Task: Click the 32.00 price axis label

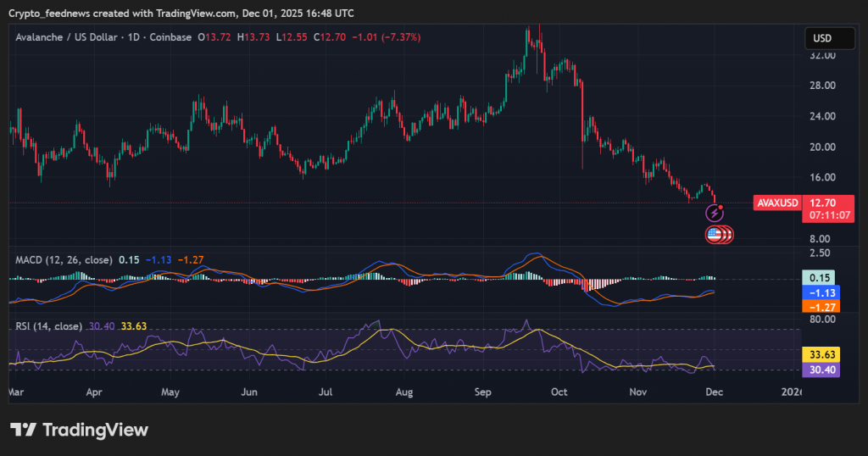Action: 822,55
